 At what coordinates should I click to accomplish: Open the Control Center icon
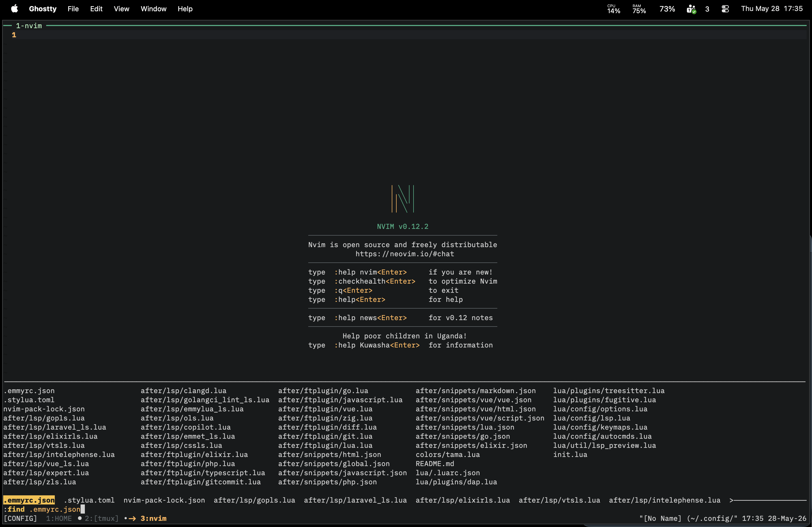coord(725,9)
